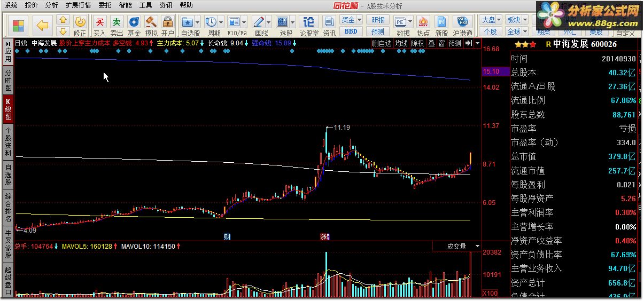Click the yellow down arrow button

tap(63, 30)
